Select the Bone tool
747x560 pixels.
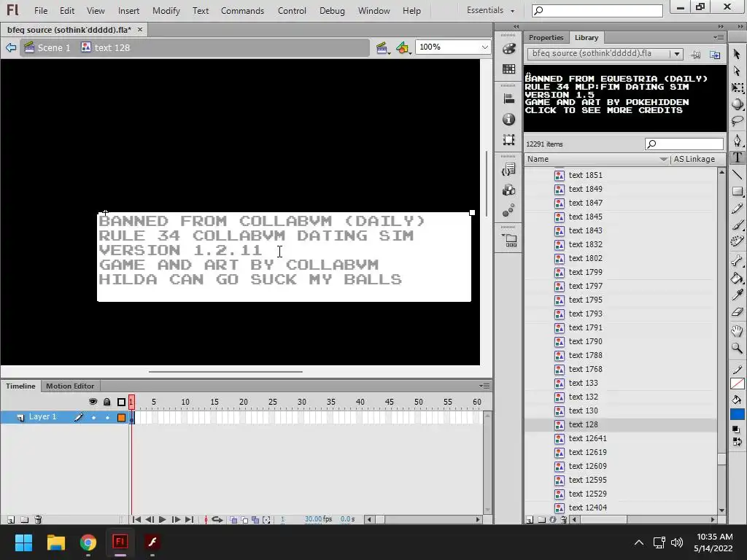(737, 260)
